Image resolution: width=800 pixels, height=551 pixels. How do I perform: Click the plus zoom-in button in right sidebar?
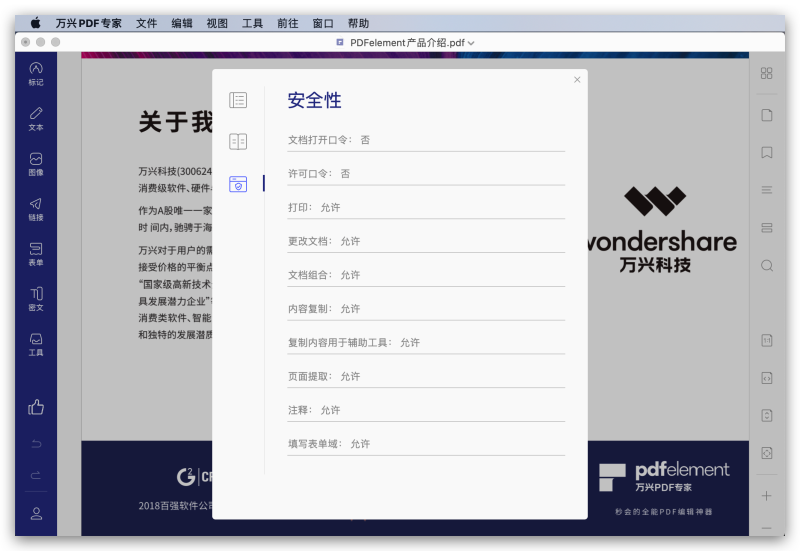coord(767,496)
